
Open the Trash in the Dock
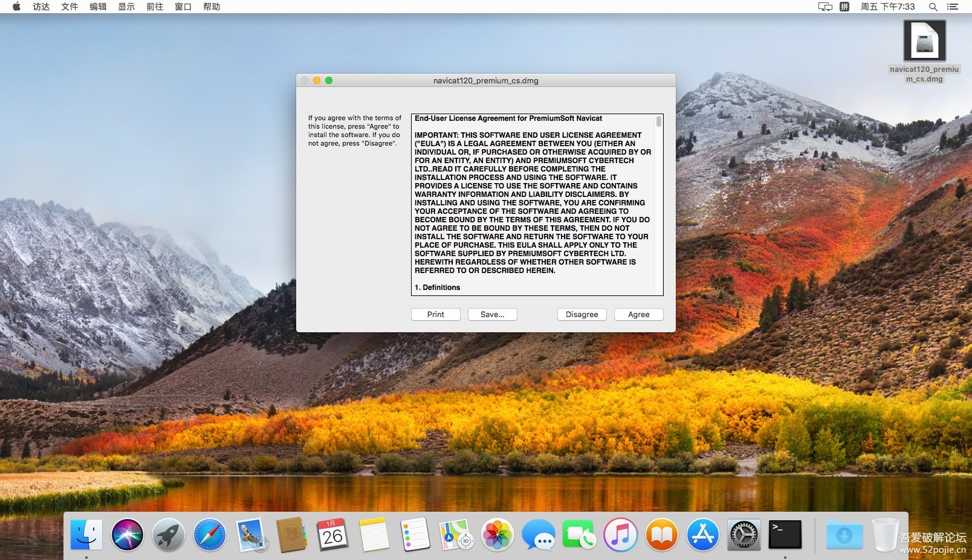coord(885,535)
